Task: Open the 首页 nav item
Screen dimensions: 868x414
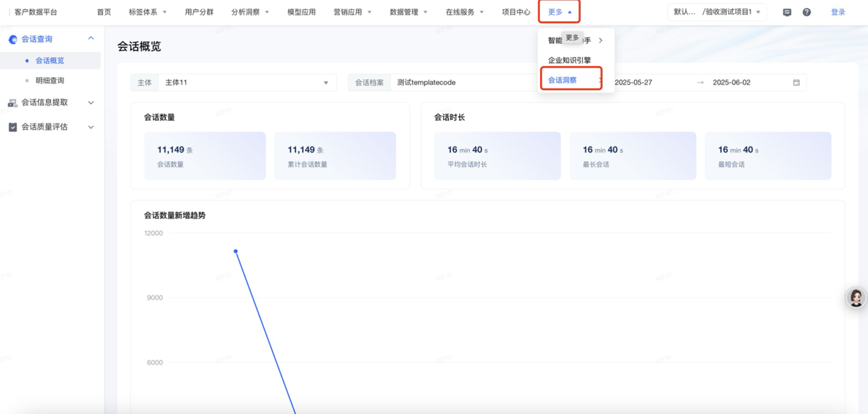Action: click(104, 12)
